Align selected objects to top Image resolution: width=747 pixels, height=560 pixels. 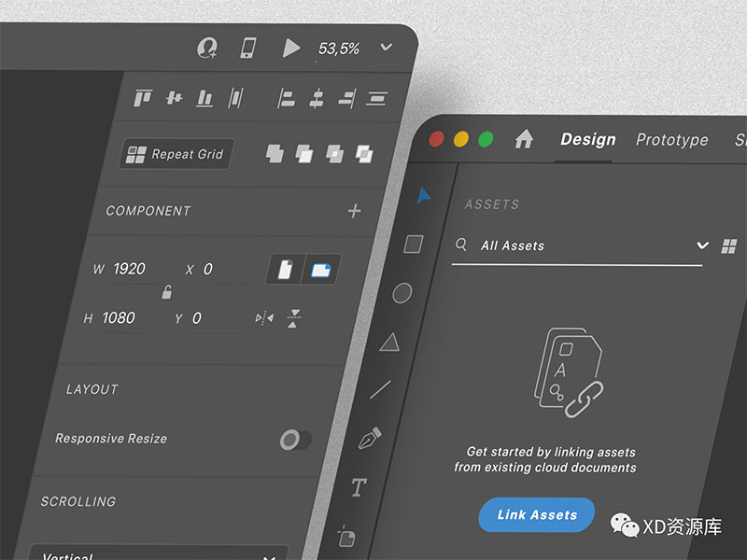pyautogui.click(x=143, y=98)
